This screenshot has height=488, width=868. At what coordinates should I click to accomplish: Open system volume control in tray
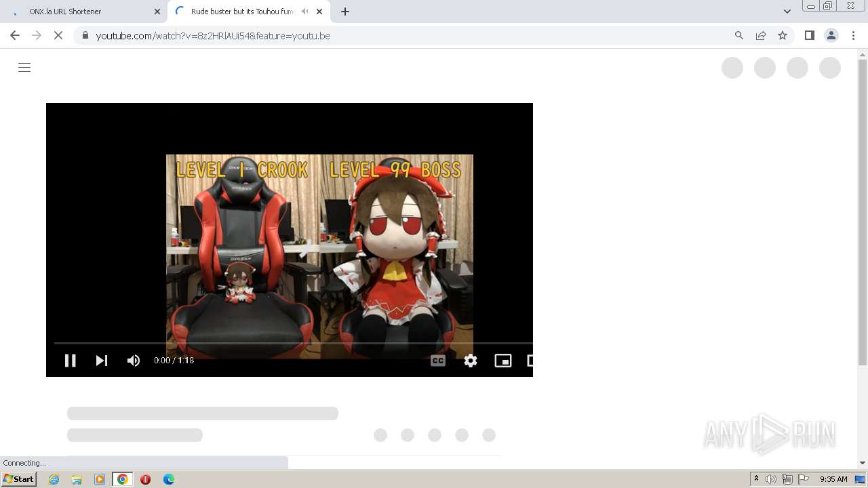pyautogui.click(x=771, y=479)
